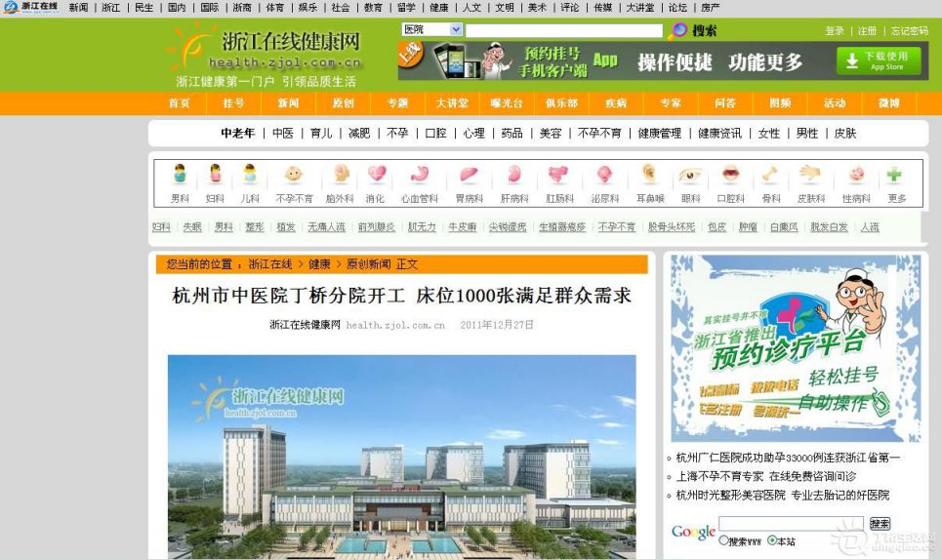The height and width of the screenshot is (560, 942).
Task: Switch to the 专家 navigation tab
Action: click(x=670, y=103)
